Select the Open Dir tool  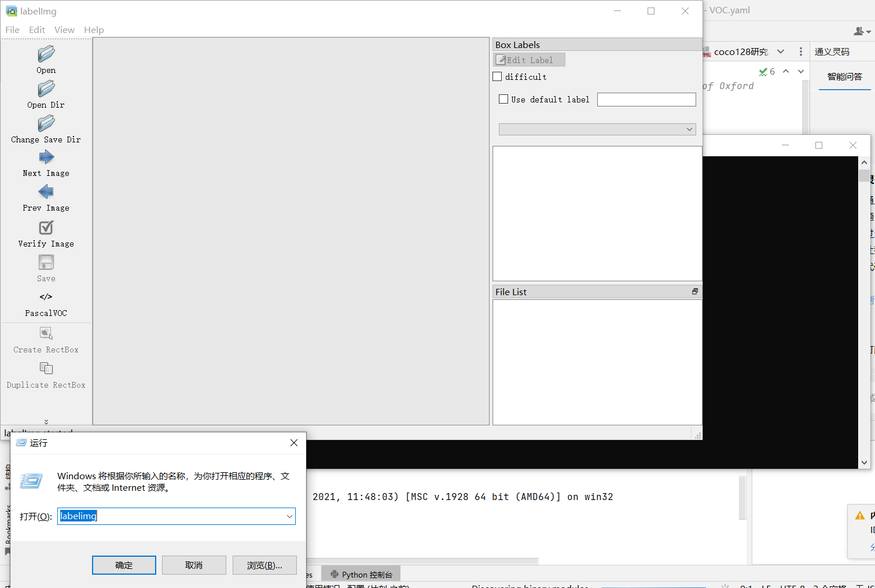click(46, 94)
